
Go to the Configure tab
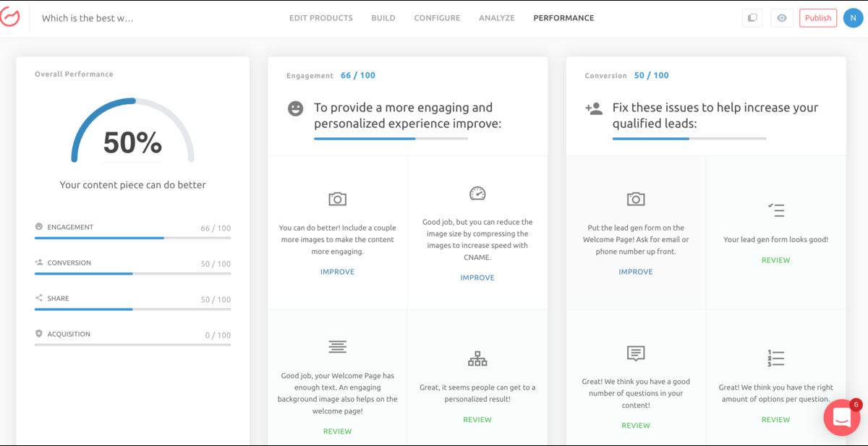point(437,18)
